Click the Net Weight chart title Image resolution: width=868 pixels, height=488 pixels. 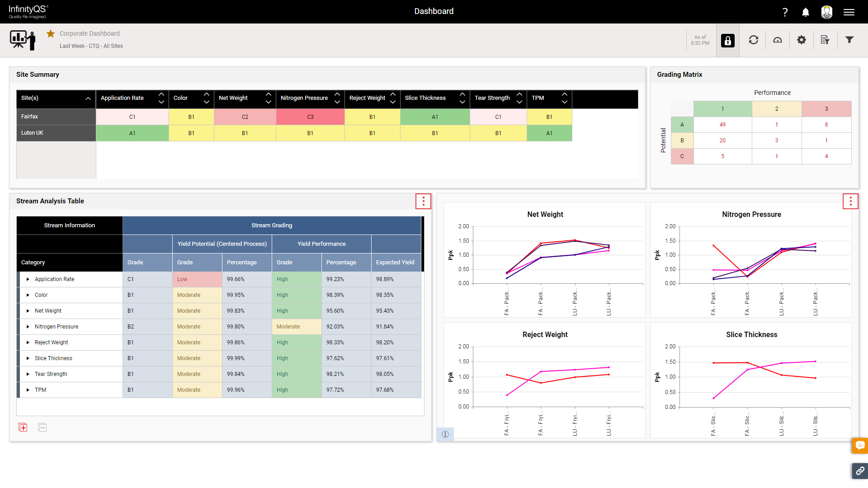coord(545,215)
